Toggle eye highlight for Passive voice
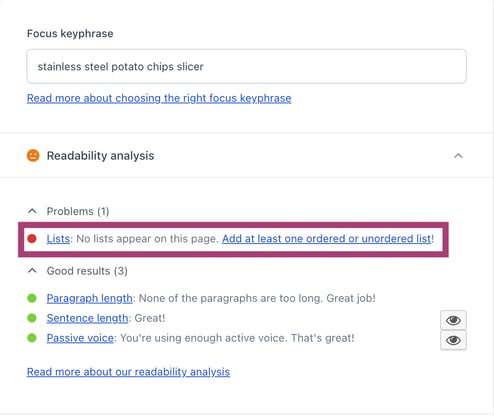 [453, 340]
